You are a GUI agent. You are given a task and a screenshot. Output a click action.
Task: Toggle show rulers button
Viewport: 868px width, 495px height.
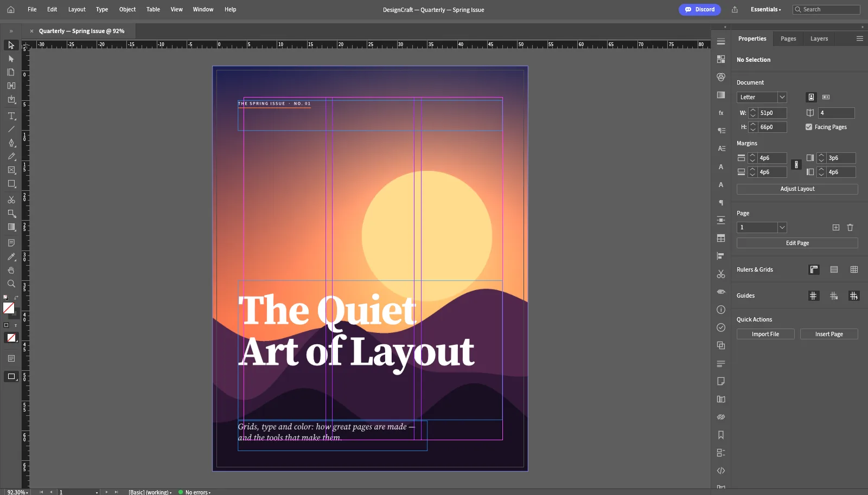[814, 269]
